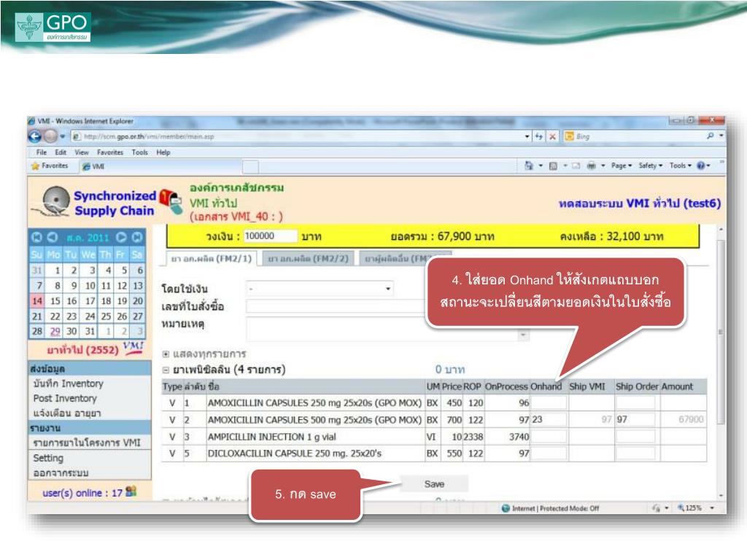The image size is (747, 560).
Task: Click Onhand field for AMOXICILLIN 500 mg
Action: point(549,419)
